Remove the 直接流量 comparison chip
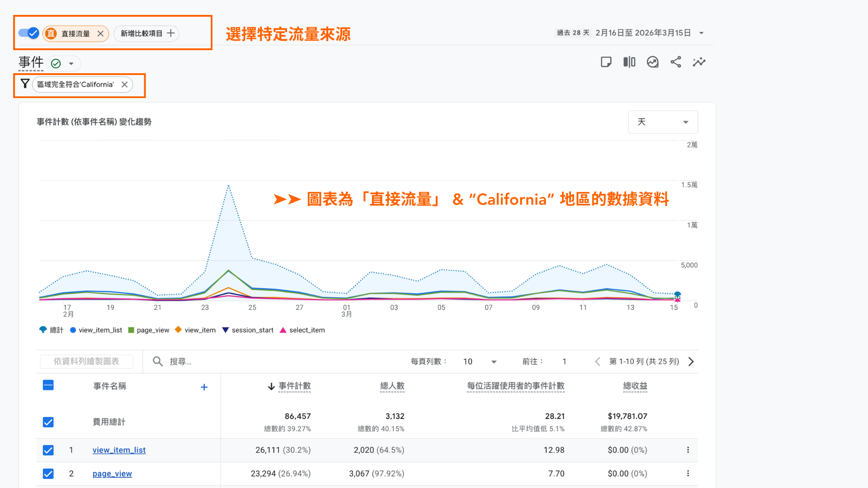 click(100, 33)
